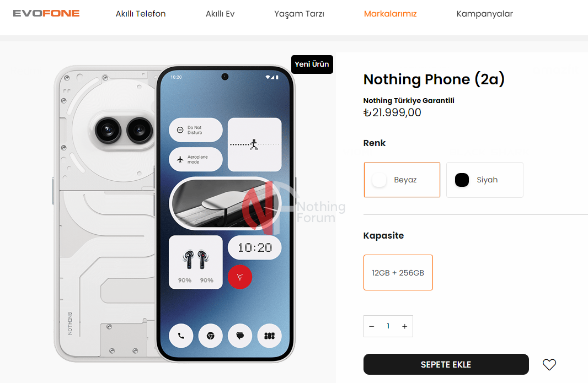Add product to wishlist with heart icon
The width and height of the screenshot is (588, 383).
(549, 364)
